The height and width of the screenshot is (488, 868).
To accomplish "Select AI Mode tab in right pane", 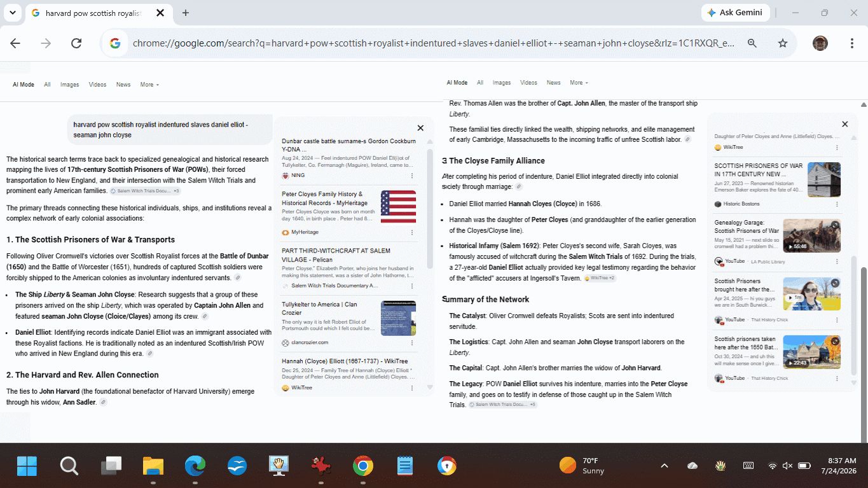I will 457,83.
